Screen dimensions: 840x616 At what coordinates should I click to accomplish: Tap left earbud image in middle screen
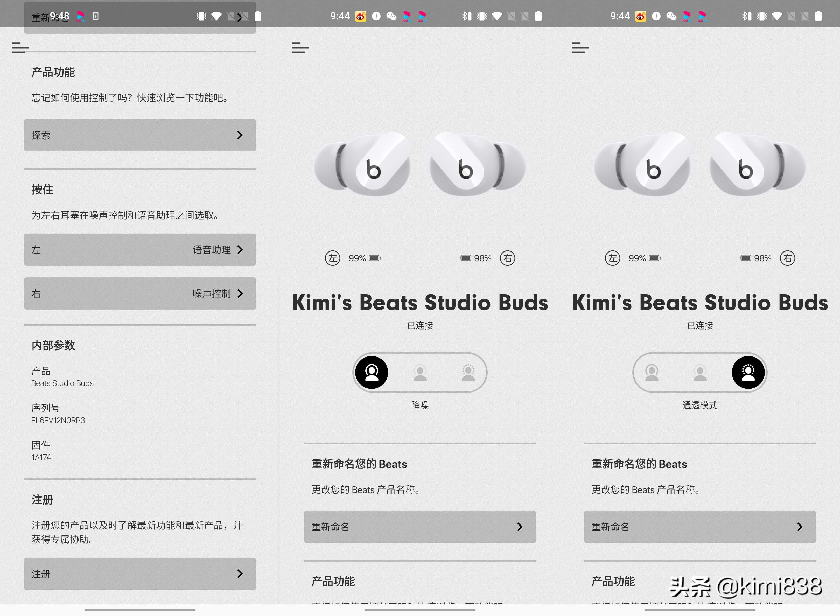tap(362, 164)
